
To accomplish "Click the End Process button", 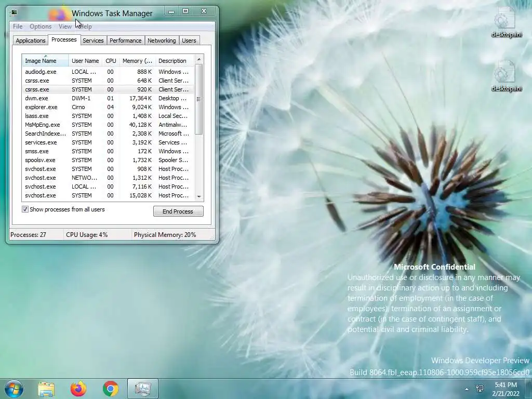I will click(x=178, y=211).
